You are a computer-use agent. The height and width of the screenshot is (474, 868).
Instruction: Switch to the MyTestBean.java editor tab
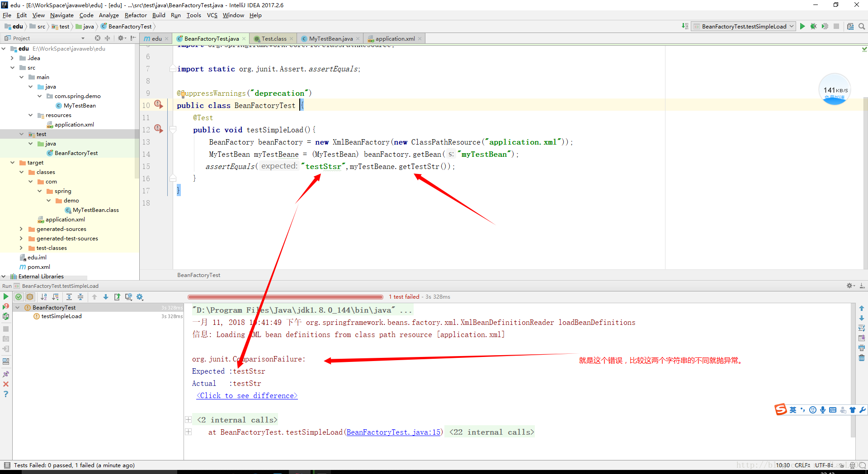click(x=330, y=38)
